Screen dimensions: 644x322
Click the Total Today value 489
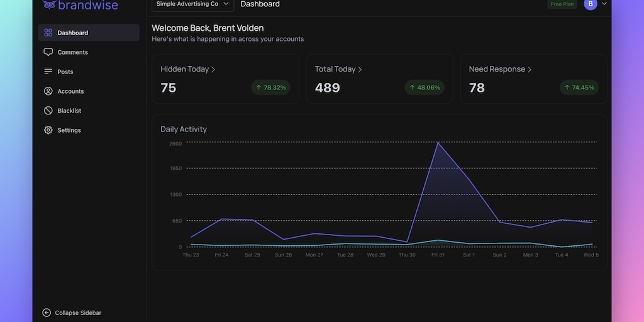click(327, 88)
